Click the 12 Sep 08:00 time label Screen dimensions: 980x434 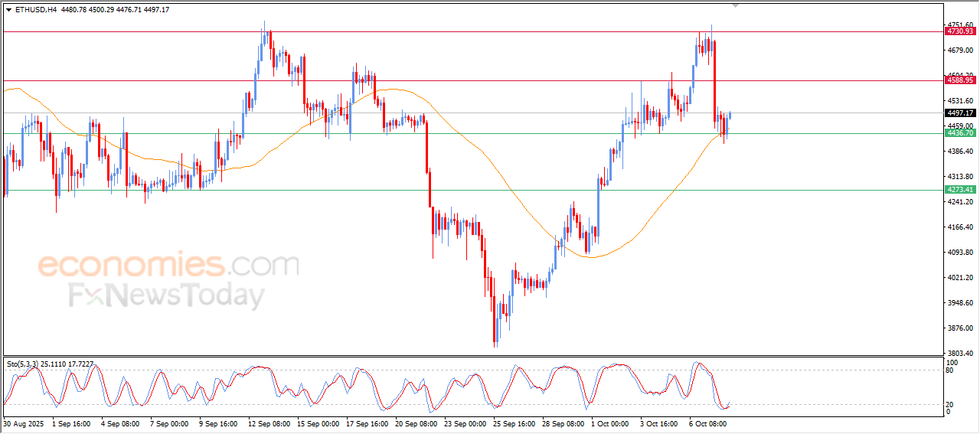(269, 423)
